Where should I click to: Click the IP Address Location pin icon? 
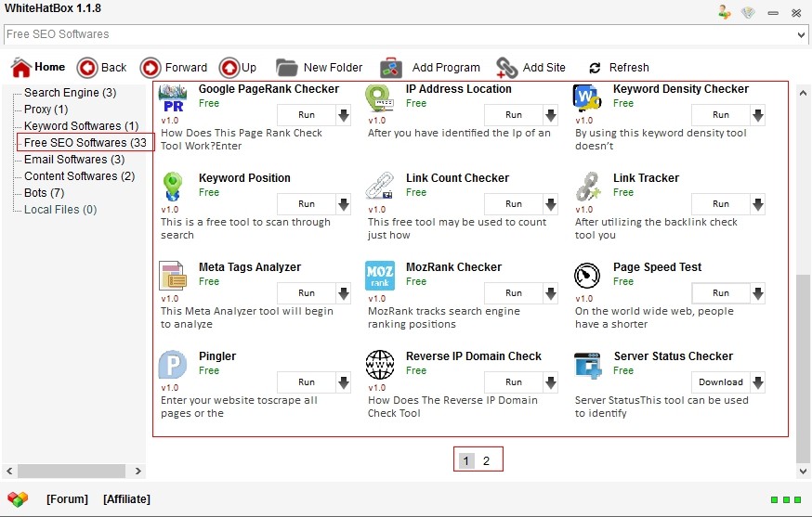click(379, 98)
